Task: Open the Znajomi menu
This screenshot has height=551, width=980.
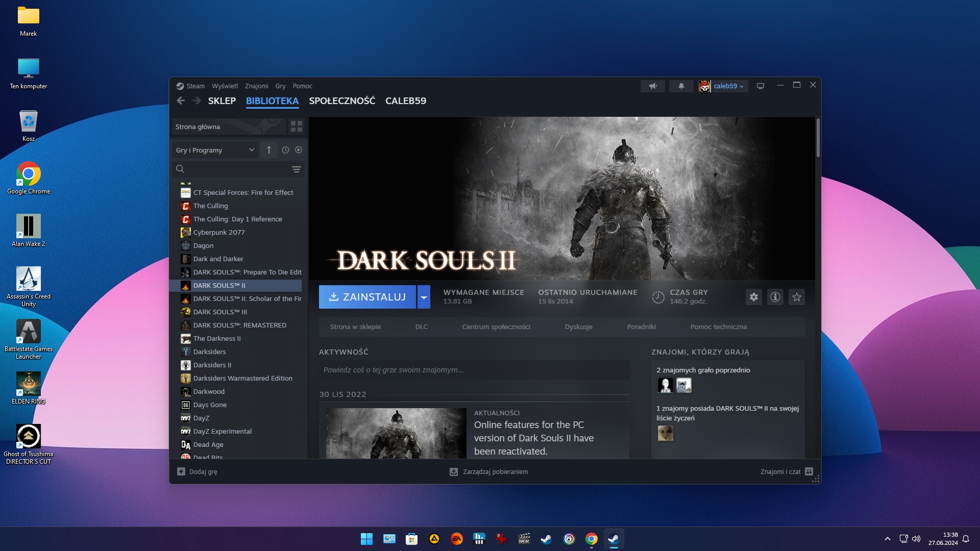Action: (256, 86)
